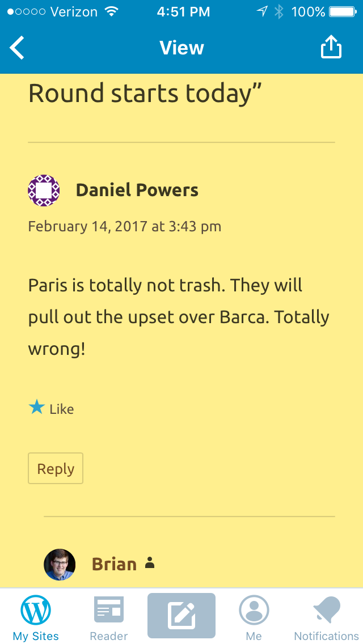Tap the author person icon beside Brian
363x644 pixels.
[150, 563]
